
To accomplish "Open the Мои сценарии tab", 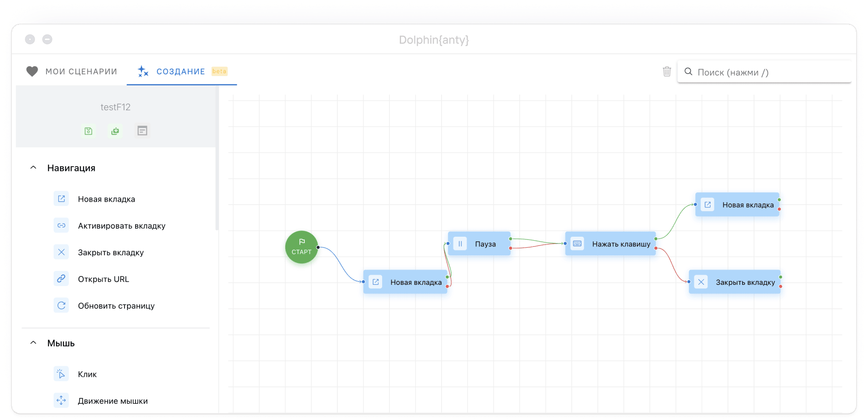I will pyautogui.click(x=72, y=72).
